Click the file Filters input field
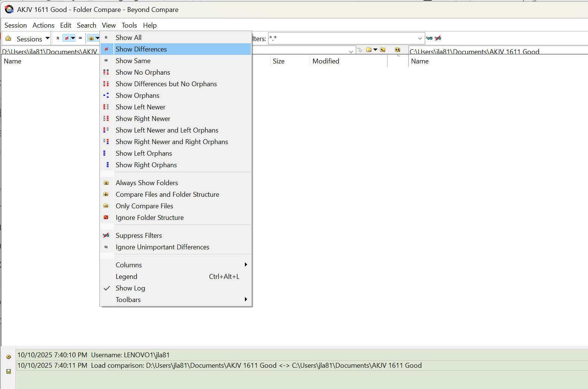Viewport: 588px width, 389px height. point(342,38)
